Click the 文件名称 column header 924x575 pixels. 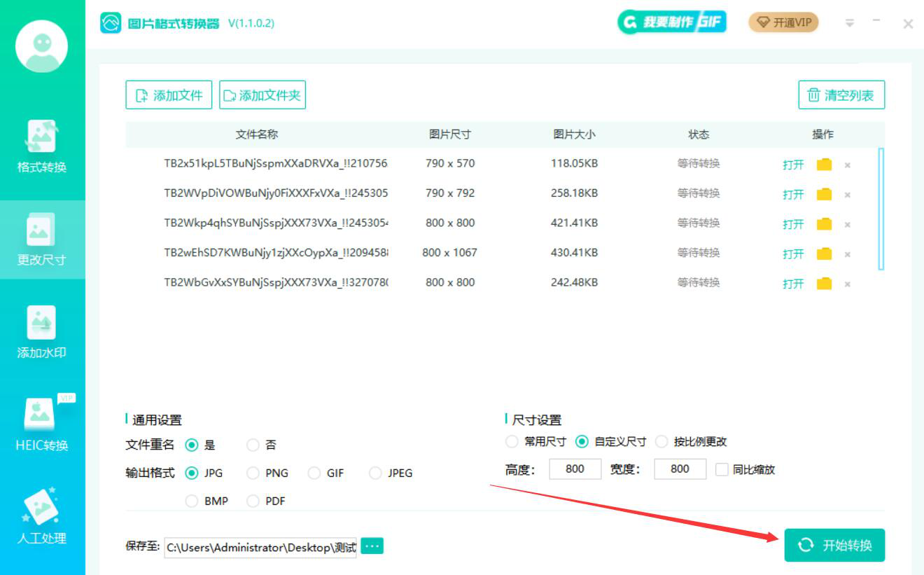click(257, 134)
